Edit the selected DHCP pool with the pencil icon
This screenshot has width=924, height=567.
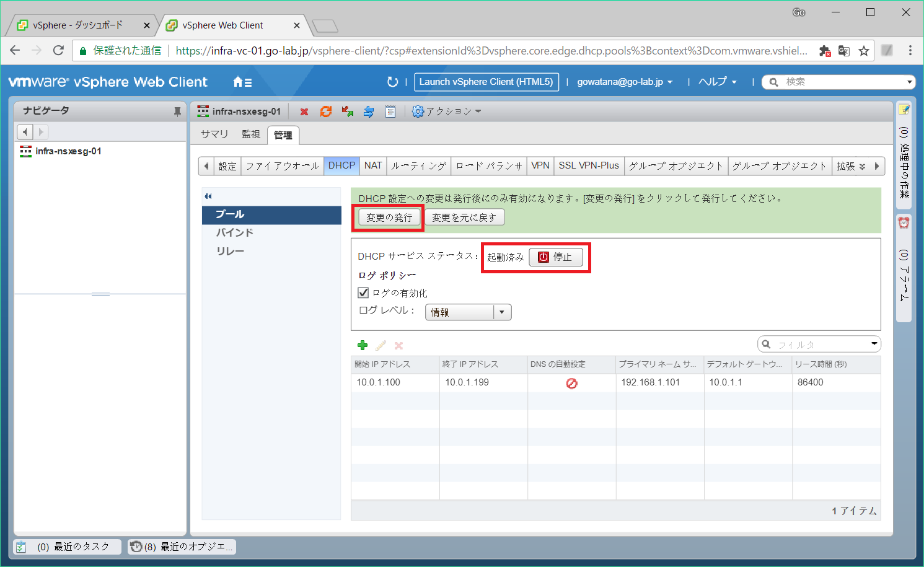point(381,345)
